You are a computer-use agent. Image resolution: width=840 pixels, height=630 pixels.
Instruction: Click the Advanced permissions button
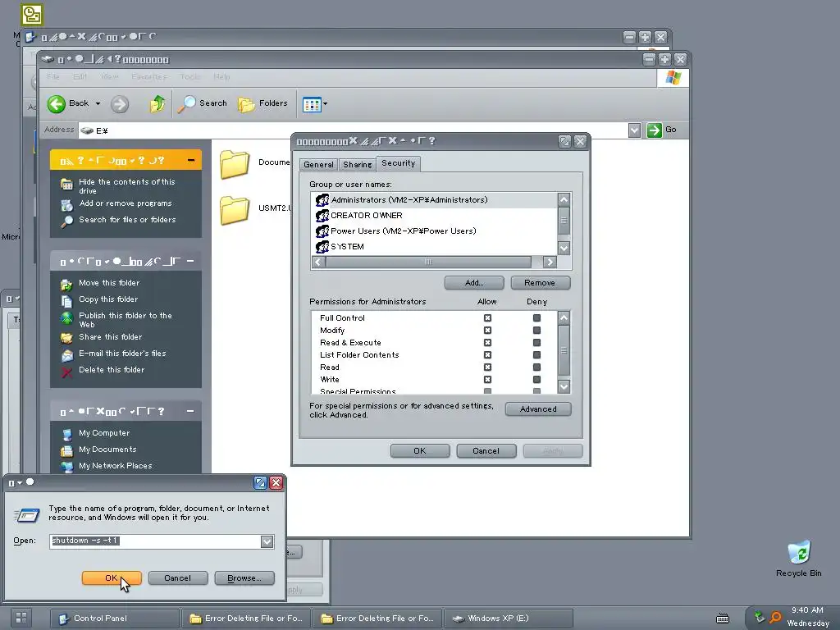(x=538, y=409)
